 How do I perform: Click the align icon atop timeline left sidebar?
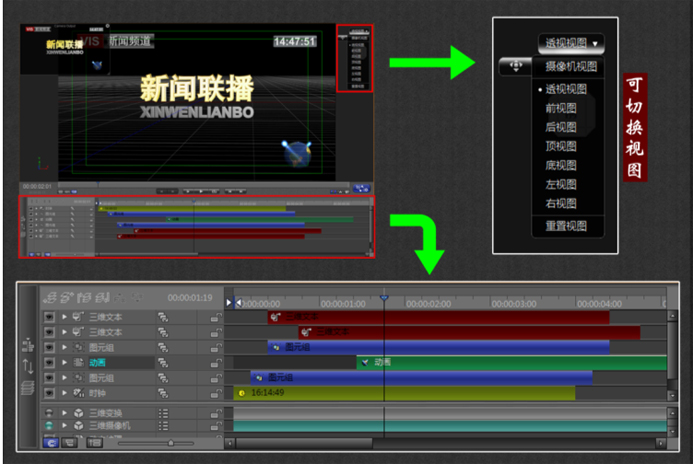28,345
